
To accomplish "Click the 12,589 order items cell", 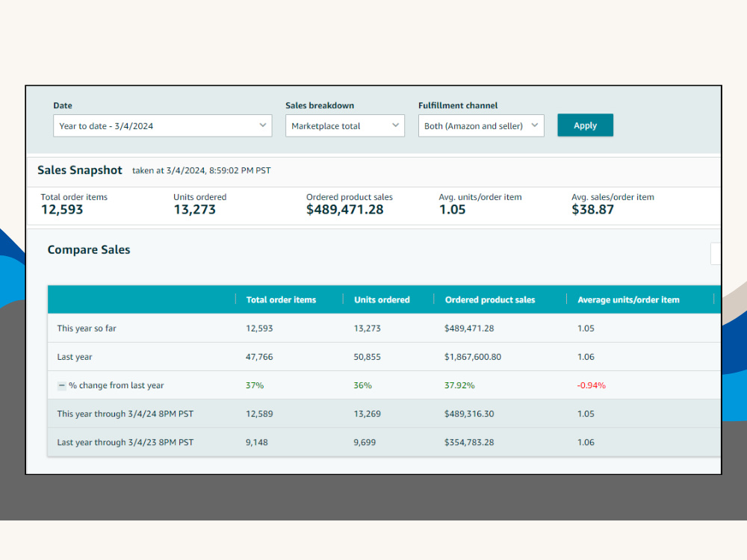I will point(259,414).
